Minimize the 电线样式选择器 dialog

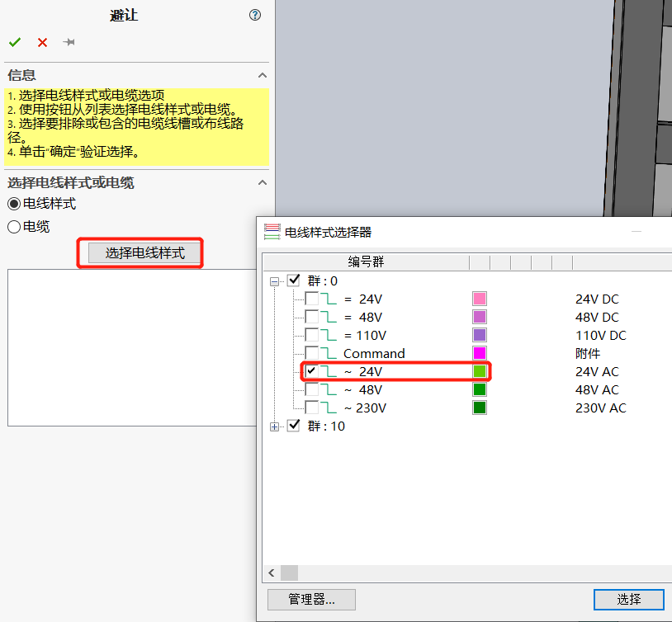637,231
